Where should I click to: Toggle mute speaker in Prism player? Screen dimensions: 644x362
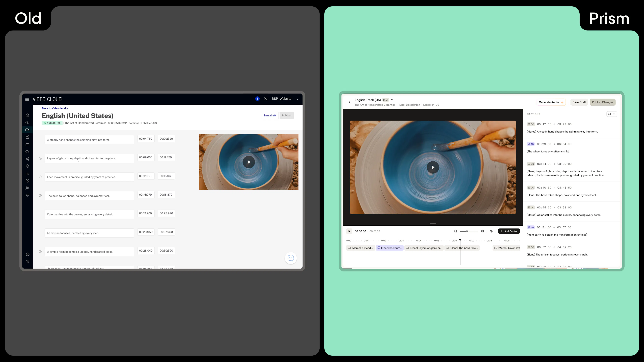pos(491,231)
